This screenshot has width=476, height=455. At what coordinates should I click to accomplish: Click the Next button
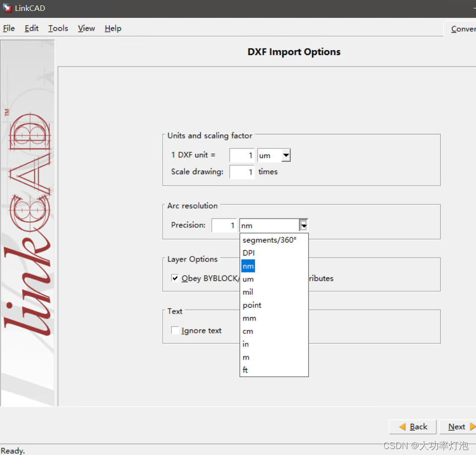(x=458, y=427)
